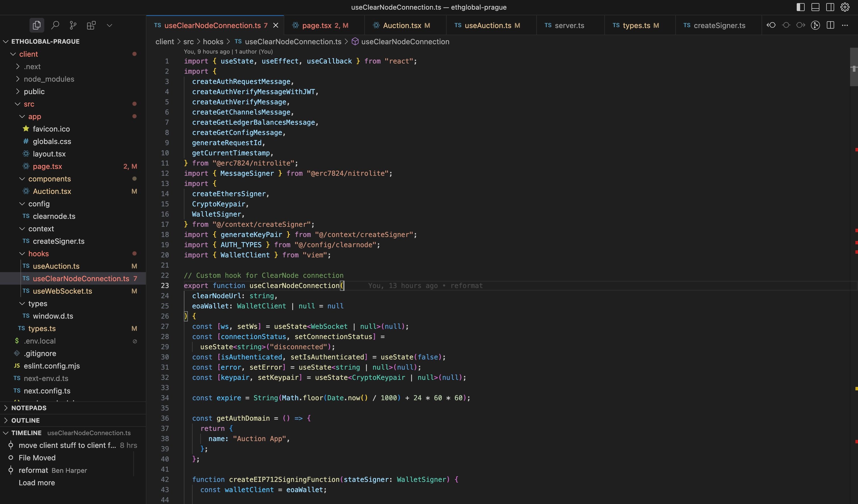Image resolution: width=858 pixels, height=504 pixels.
Task: Open next.config.ts file
Action: tap(73, 391)
